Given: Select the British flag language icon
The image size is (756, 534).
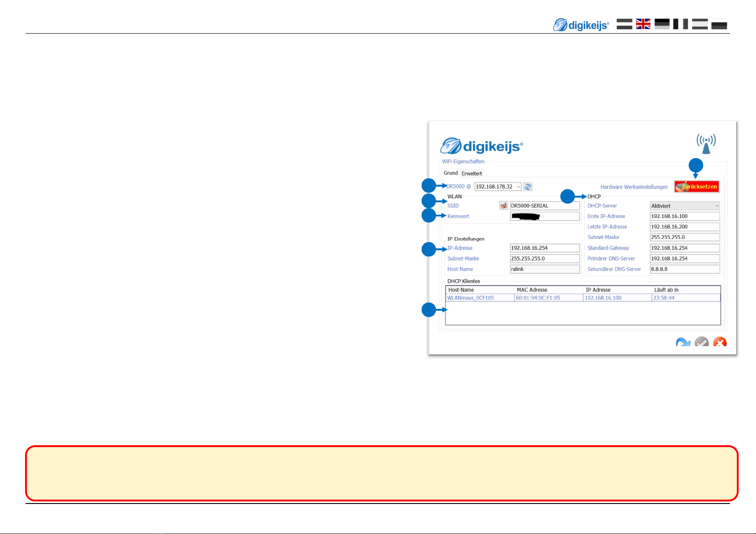Looking at the screenshot, I should pos(643,24).
